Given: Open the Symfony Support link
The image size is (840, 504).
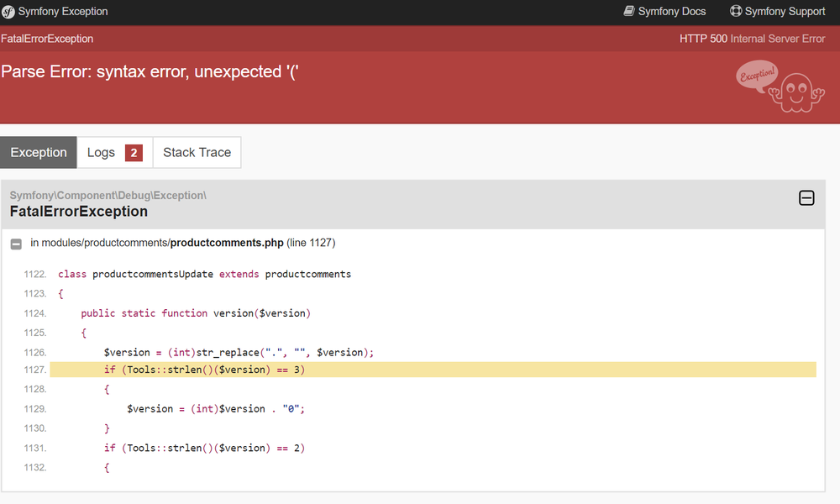Looking at the screenshot, I should tap(785, 12).
